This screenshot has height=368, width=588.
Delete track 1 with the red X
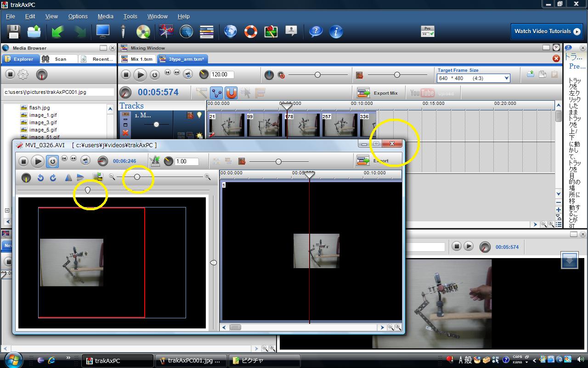click(x=125, y=132)
